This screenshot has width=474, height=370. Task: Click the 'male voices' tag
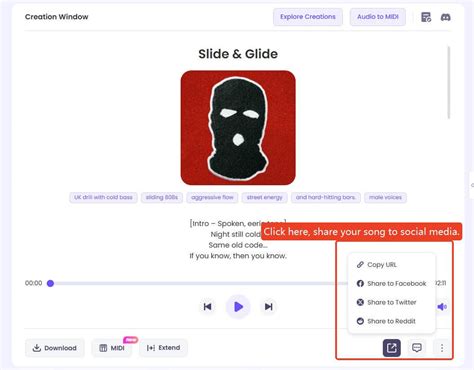(x=385, y=197)
